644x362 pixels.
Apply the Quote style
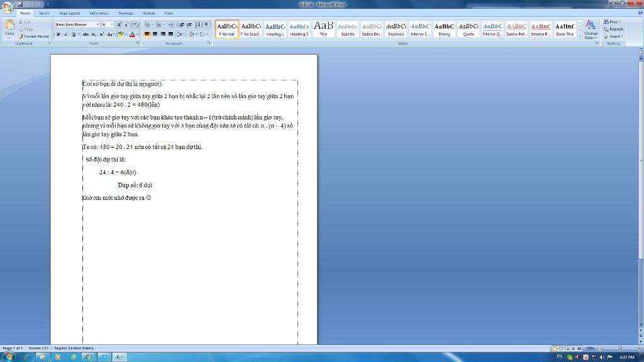469,30
